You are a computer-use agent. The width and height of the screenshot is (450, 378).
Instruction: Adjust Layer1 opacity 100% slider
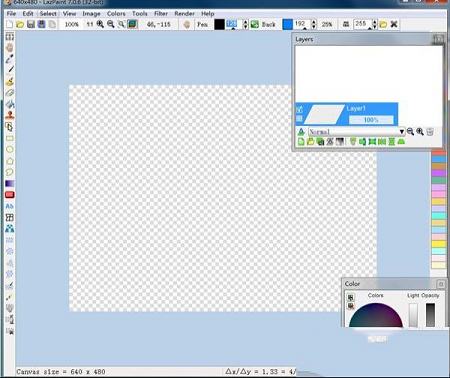[371, 120]
